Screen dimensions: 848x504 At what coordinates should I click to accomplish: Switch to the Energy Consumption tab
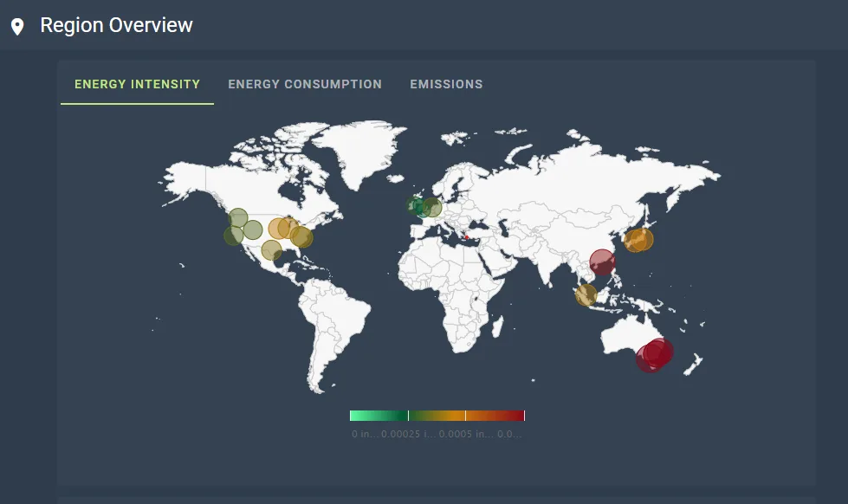click(305, 84)
